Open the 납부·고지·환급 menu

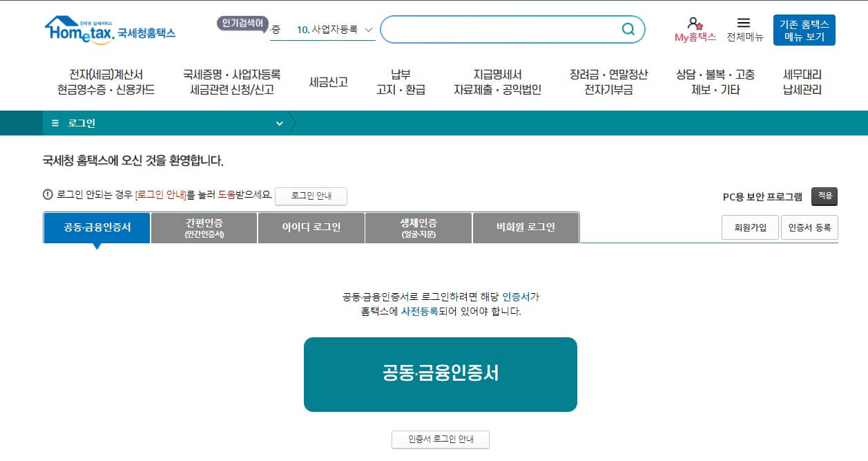400,81
